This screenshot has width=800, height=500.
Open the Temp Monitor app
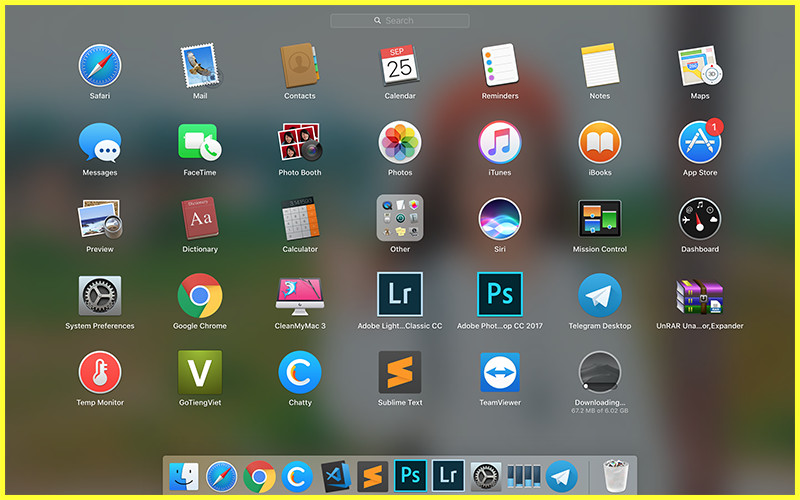[x=100, y=372]
